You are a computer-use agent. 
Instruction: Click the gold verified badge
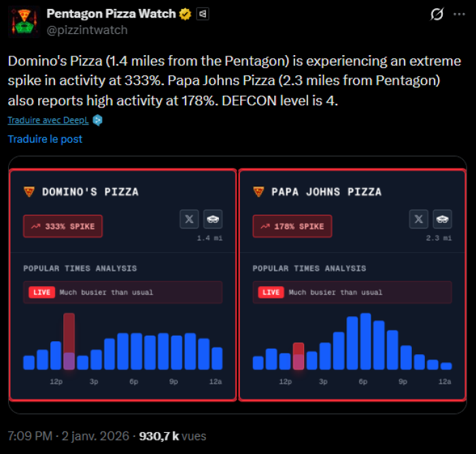(186, 14)
